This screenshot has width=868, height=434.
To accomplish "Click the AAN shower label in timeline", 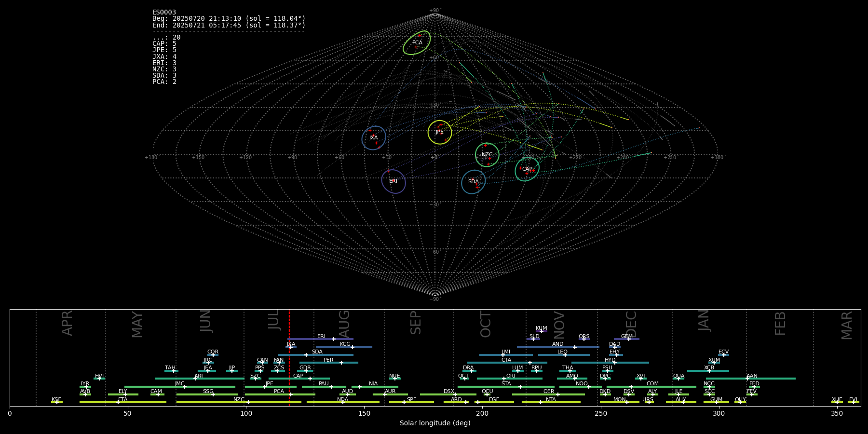I will point(752,376).
